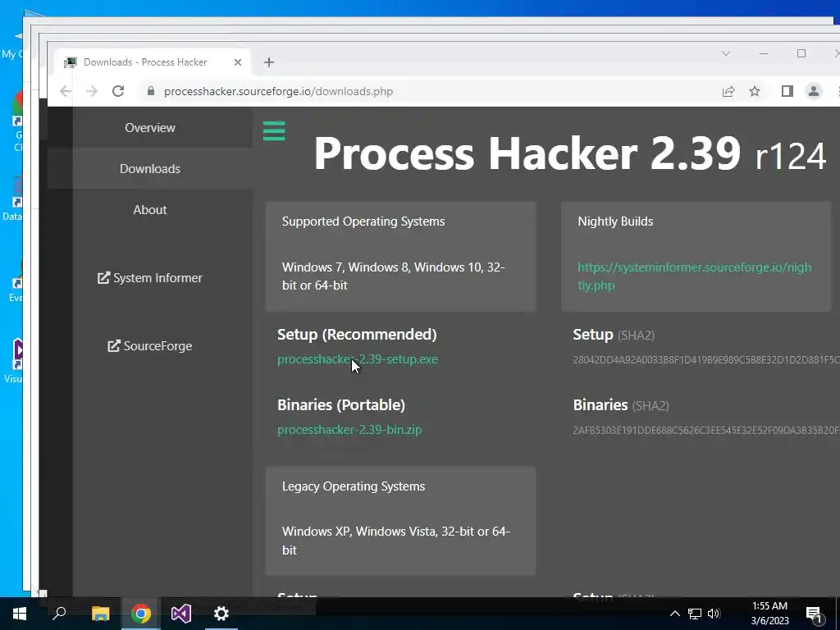Open Visual Studio from the taskbar
Screen dimensions: 840x630
(x=181, y=614)
